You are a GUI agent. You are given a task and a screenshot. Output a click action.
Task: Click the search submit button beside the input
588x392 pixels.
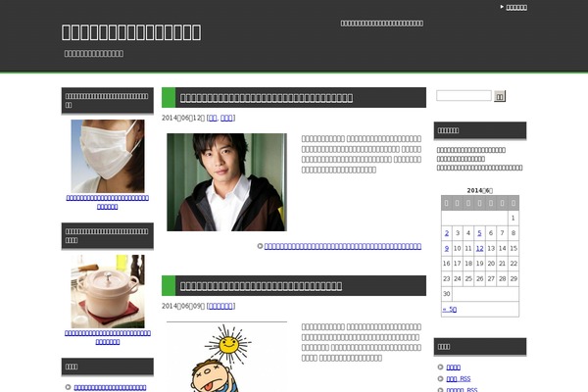click(x=500, y=96)
